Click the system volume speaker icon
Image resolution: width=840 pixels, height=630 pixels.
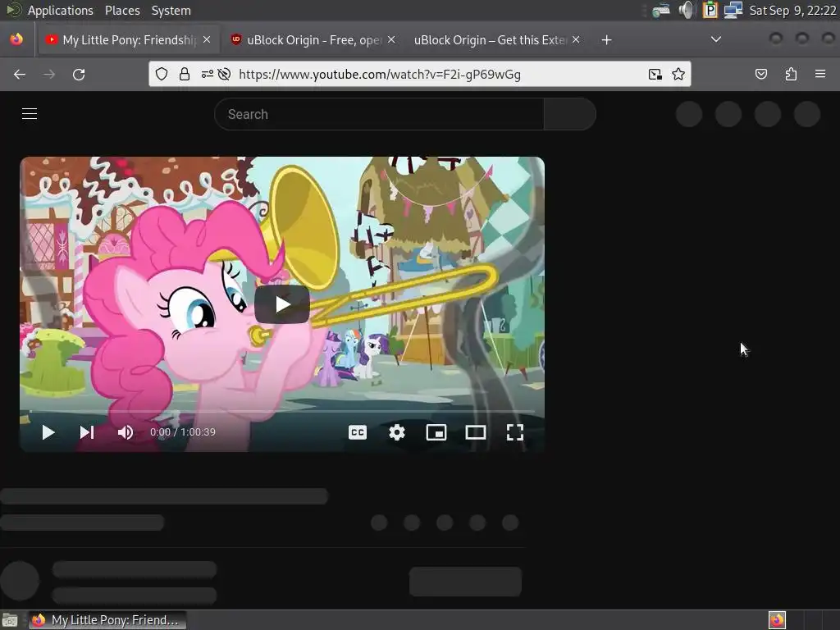pos(686,10)
